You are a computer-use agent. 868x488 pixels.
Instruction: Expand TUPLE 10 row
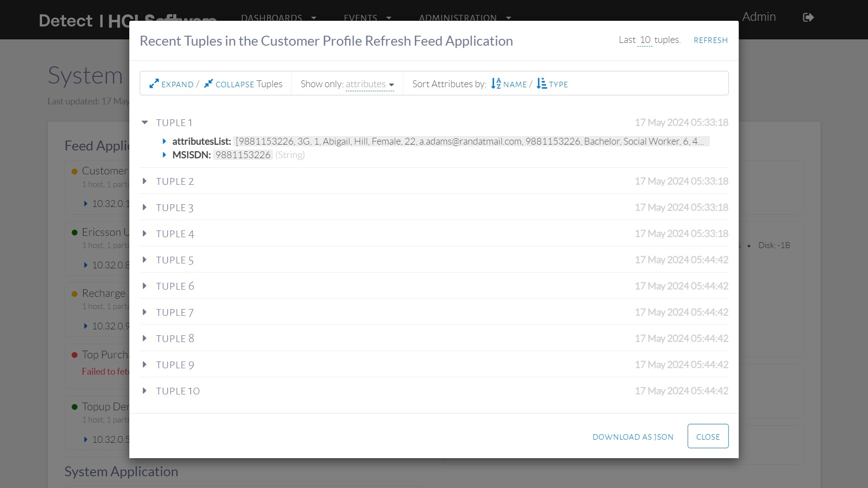coord(145,391)
